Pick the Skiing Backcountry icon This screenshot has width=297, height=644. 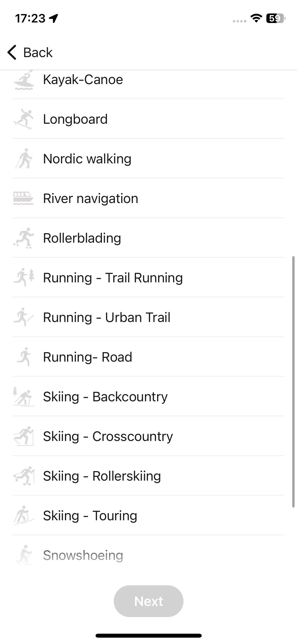(x=24, y=397)
